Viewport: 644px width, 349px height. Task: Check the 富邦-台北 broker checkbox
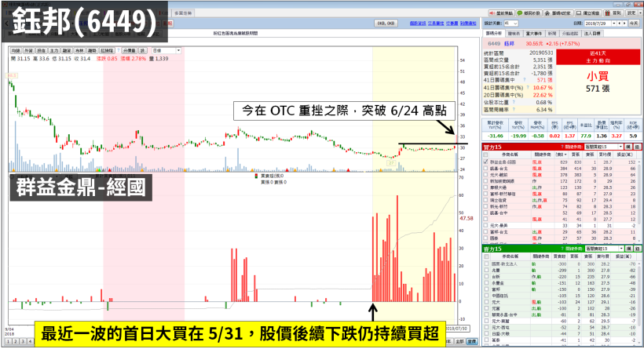coord(486,231)
